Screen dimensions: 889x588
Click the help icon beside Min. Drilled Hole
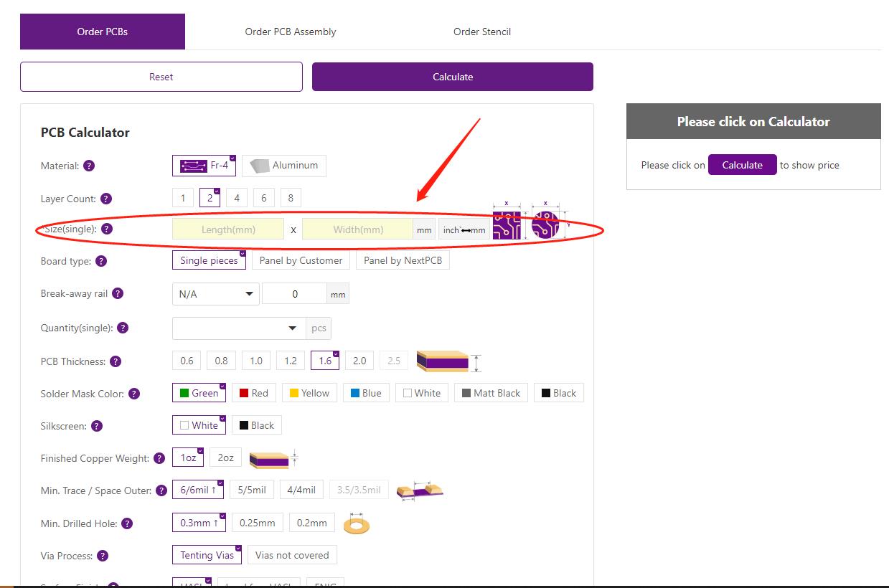coord(127,523)
